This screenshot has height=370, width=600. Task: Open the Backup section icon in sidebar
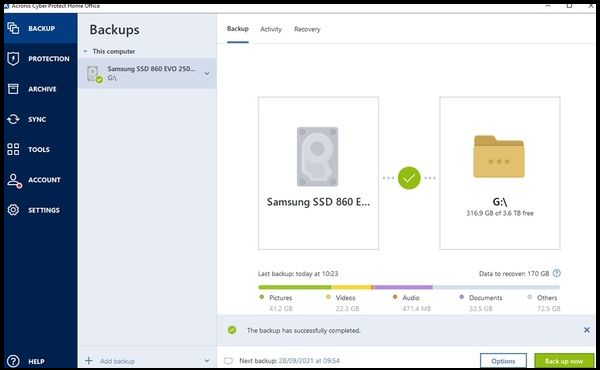pyautogui.click(x=13, y=28)
